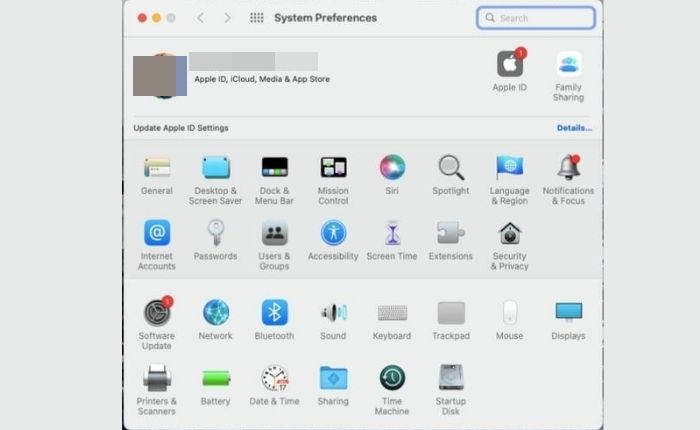Click Update Apple ID Settings label
Viewport: 700px width, 430px height.
(x=181, y=128)
